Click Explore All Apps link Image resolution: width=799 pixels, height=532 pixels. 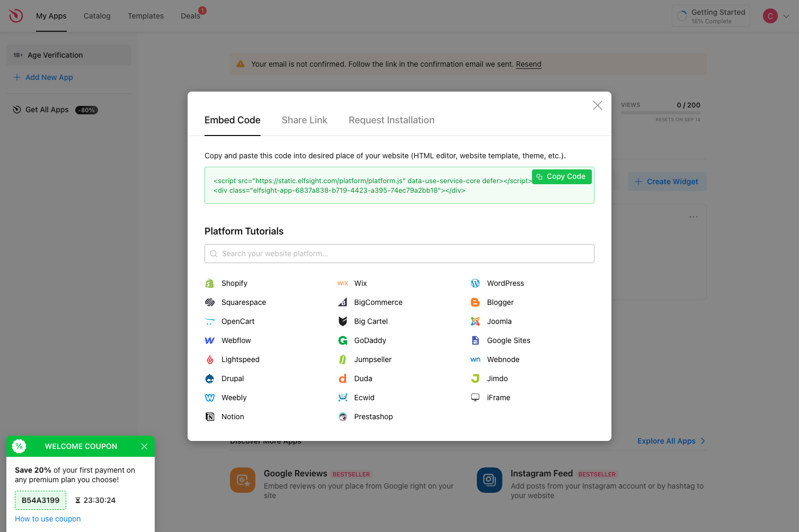point(671,441)
